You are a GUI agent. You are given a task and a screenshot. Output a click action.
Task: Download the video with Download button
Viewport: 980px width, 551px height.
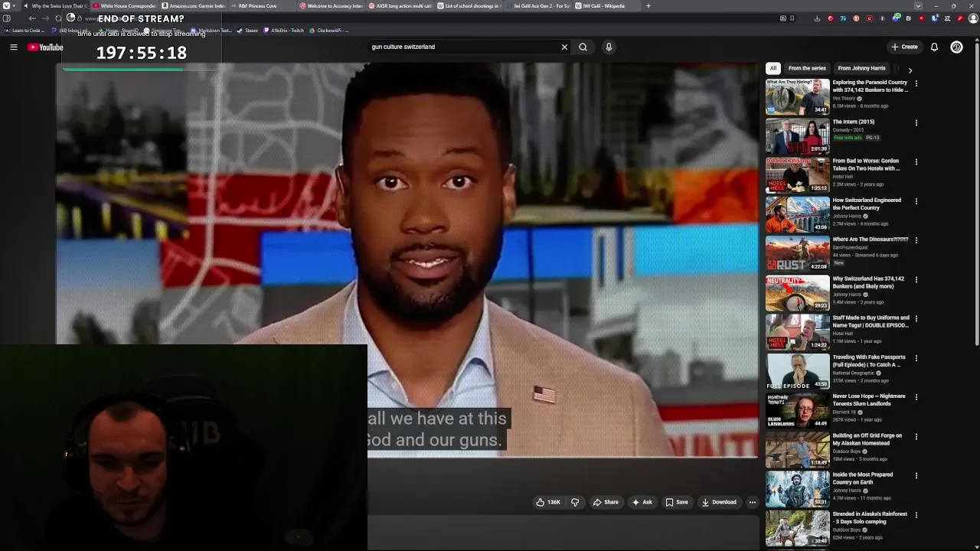719,502
